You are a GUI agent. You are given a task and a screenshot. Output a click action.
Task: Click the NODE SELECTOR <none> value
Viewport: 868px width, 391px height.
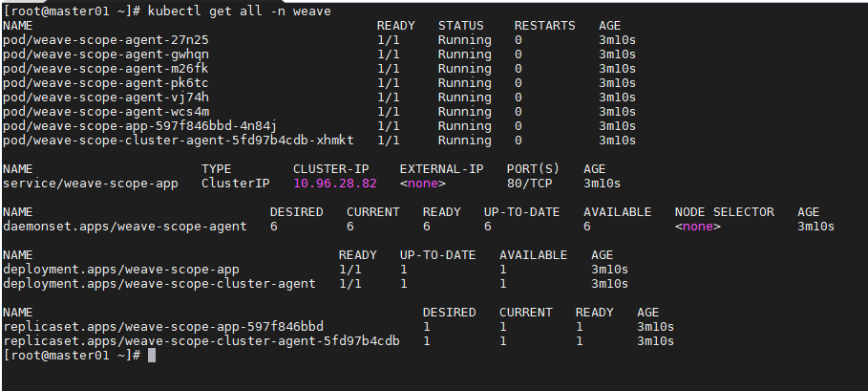point(697,227)
